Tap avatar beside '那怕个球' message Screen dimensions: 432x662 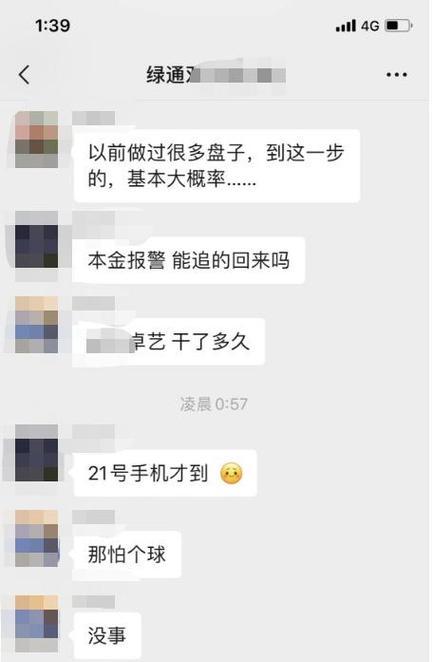click(x=37, y=538)
